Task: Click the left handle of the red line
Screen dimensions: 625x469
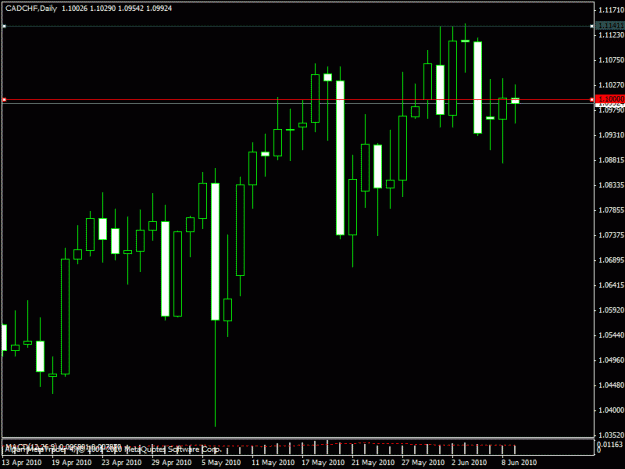Action: click(4, 100)
